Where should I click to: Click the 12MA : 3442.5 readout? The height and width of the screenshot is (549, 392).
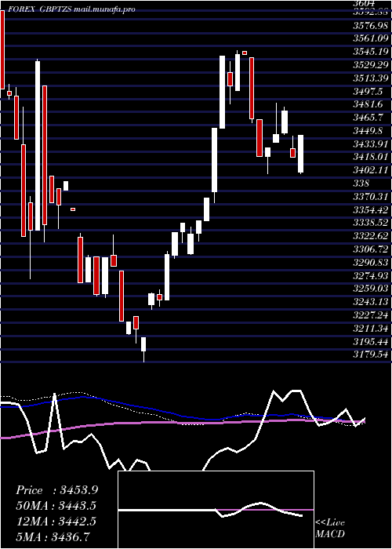[56, 522]
